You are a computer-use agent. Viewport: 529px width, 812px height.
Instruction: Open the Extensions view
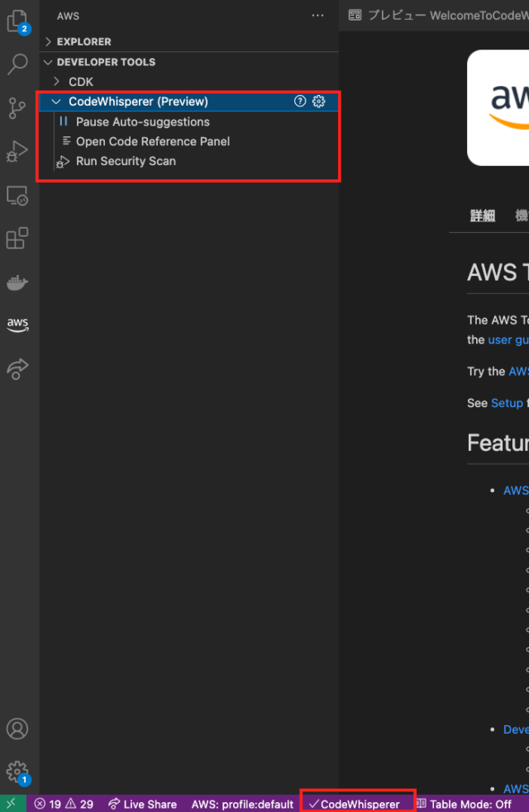point(17,239)
